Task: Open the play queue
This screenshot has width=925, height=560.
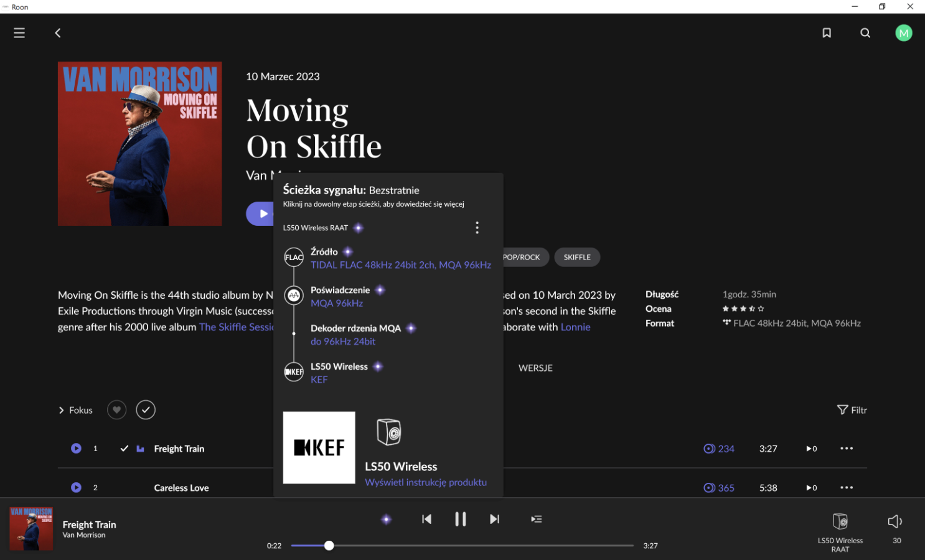Action: coord(537,519)
